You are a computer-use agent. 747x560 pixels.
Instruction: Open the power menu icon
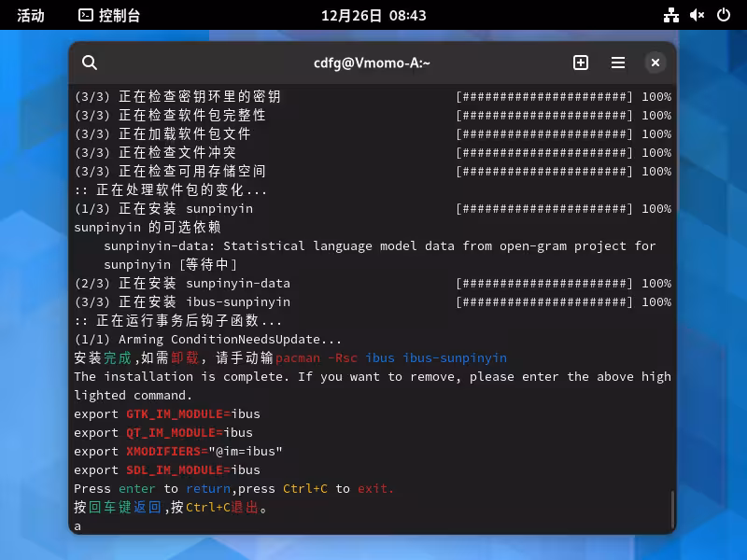tap(723, 15)
